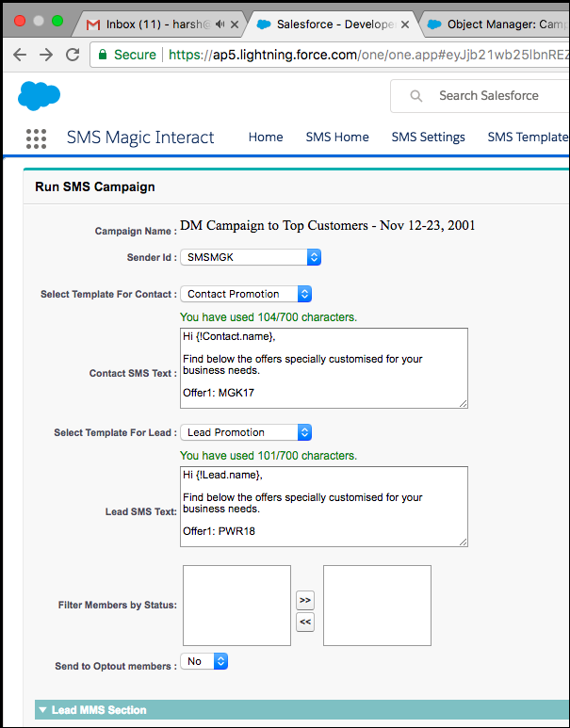
Task: Click the Contact SMS Text resize handle
Action: click(464, 404)
